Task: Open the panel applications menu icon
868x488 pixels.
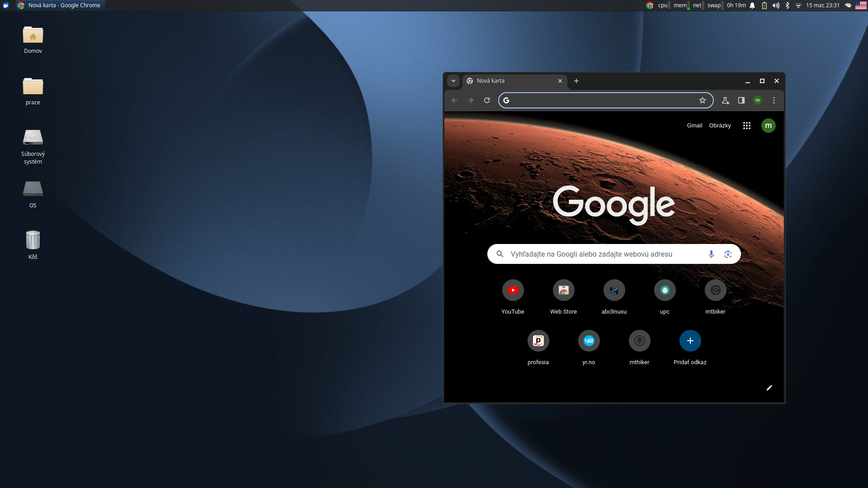Action: click(x=6, y=5)
